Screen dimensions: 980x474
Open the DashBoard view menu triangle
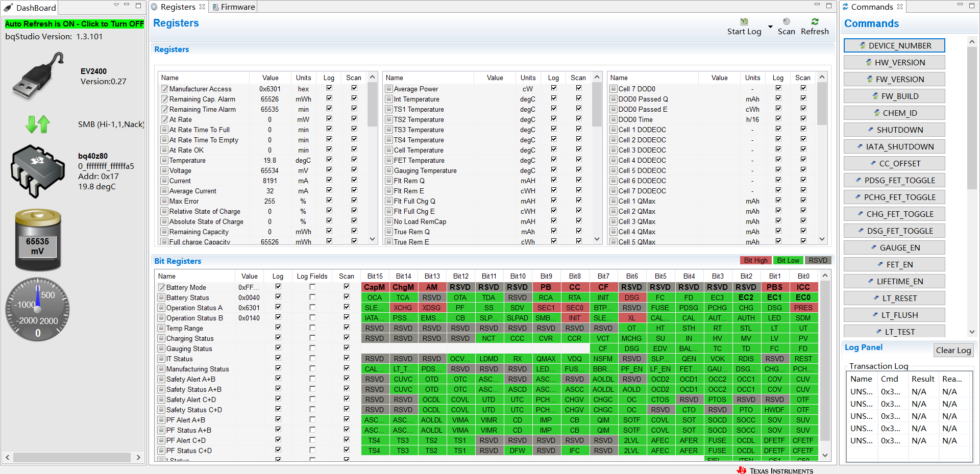(116, 5)
